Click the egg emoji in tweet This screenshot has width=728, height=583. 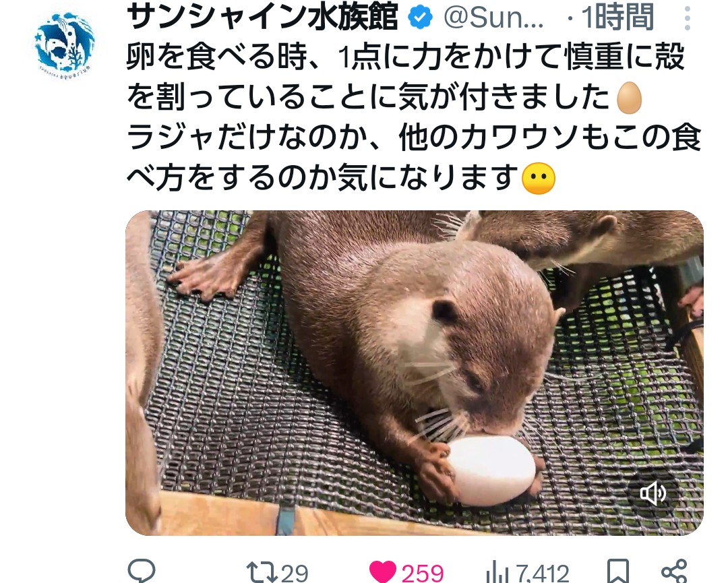(629, 98)
